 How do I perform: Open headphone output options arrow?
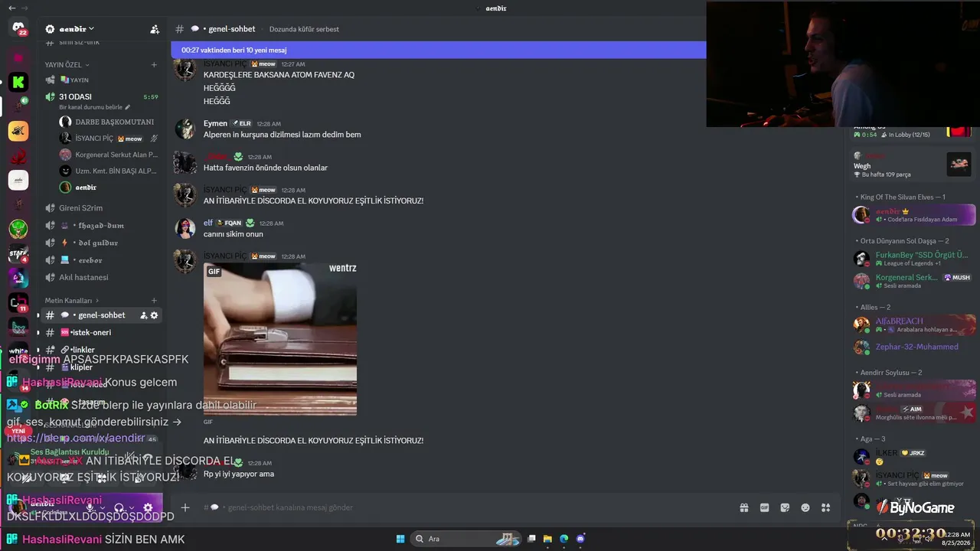click(132, 507)
